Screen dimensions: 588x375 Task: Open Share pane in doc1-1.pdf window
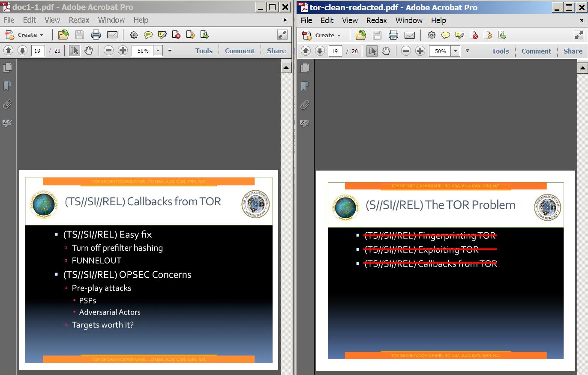pos(276,51)
